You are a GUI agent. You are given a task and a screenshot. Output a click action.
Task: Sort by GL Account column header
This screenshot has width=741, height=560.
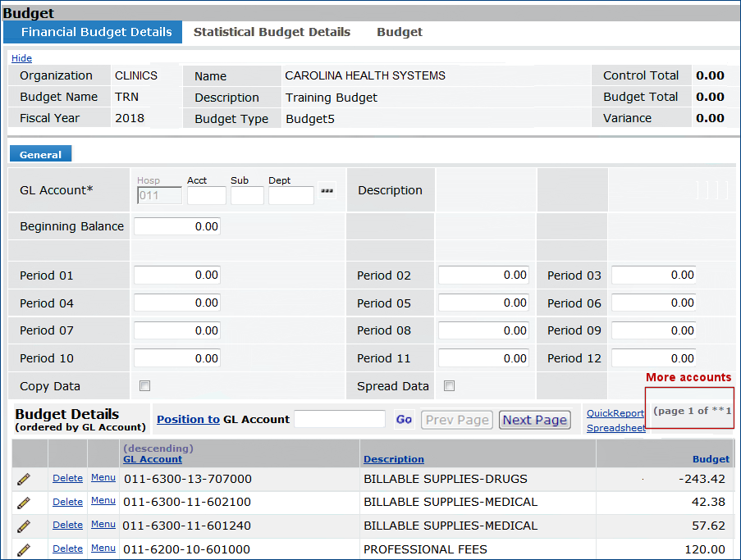point(153,459)
